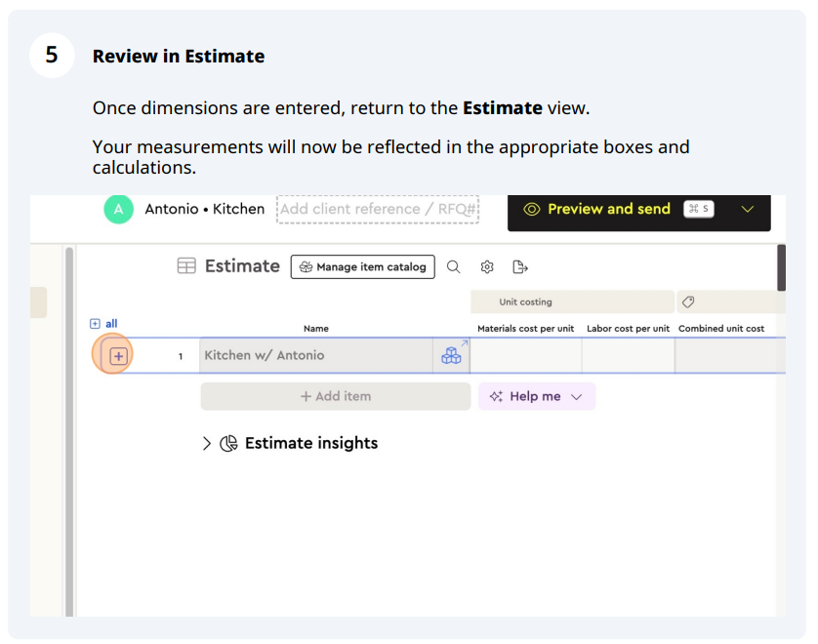
Task: Expand all rows with 'all' link
Action: 103,324
